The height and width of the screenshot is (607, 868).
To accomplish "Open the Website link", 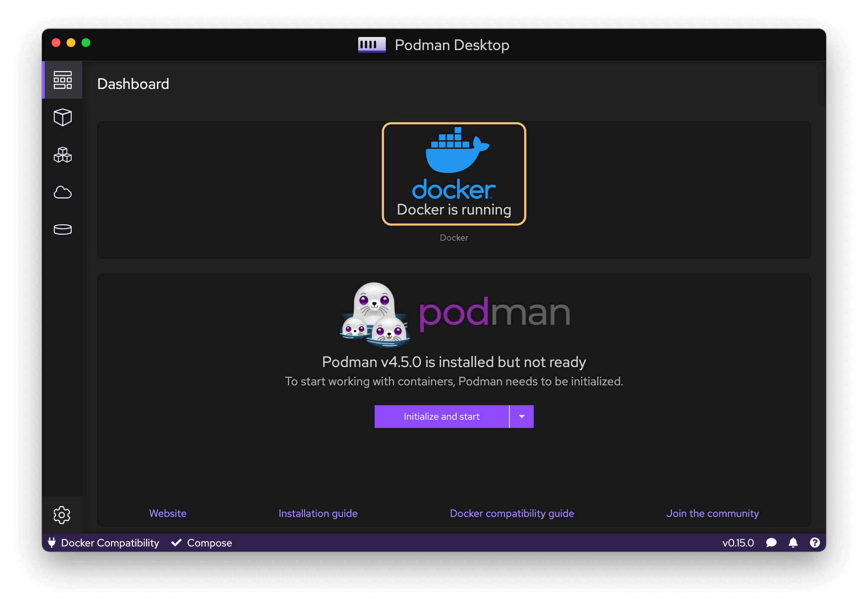I will 168,513.
